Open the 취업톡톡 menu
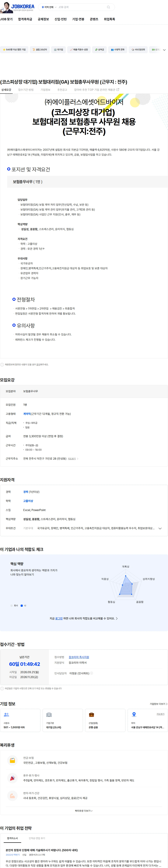Image resolution: width=168 pixels, height=868 pixels. click(x=109, y=19)
